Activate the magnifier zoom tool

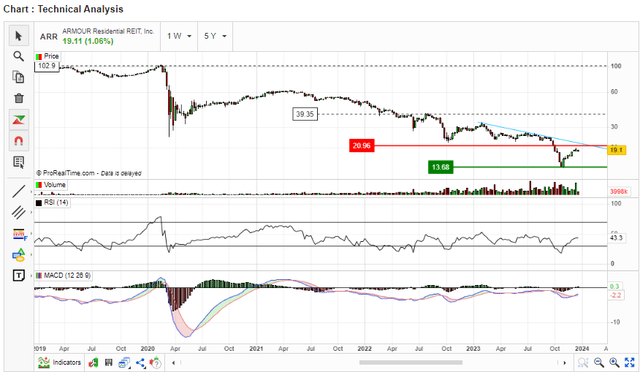coord(18,56)
